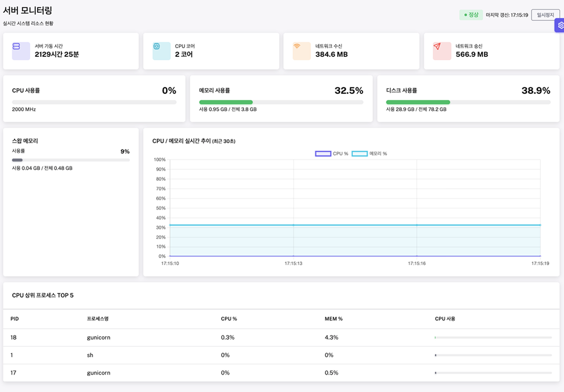Click the 17:15:13 chart time label
Screen dimensions: 564x392
pyautogui.click(x=294, y=263)
